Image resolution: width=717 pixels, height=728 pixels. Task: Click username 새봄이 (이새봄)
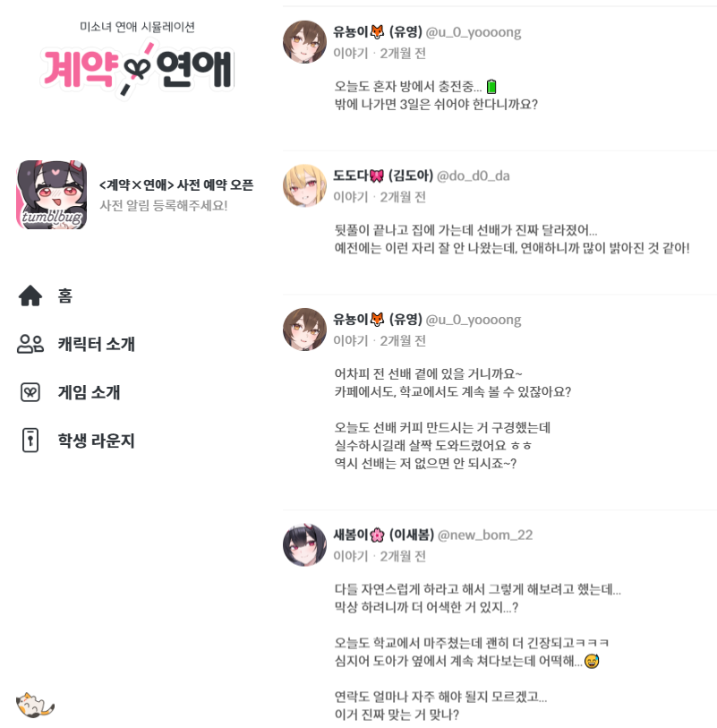point(383,535)
